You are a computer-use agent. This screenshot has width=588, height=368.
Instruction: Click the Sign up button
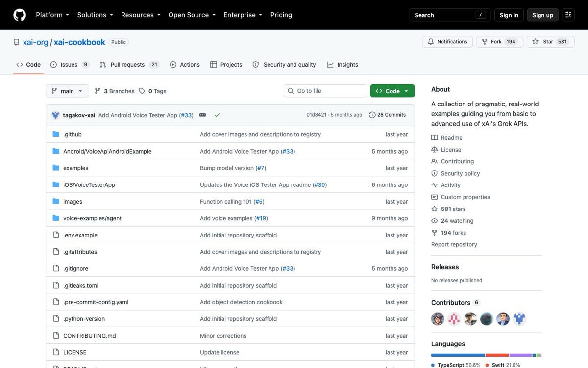(542, 15)
